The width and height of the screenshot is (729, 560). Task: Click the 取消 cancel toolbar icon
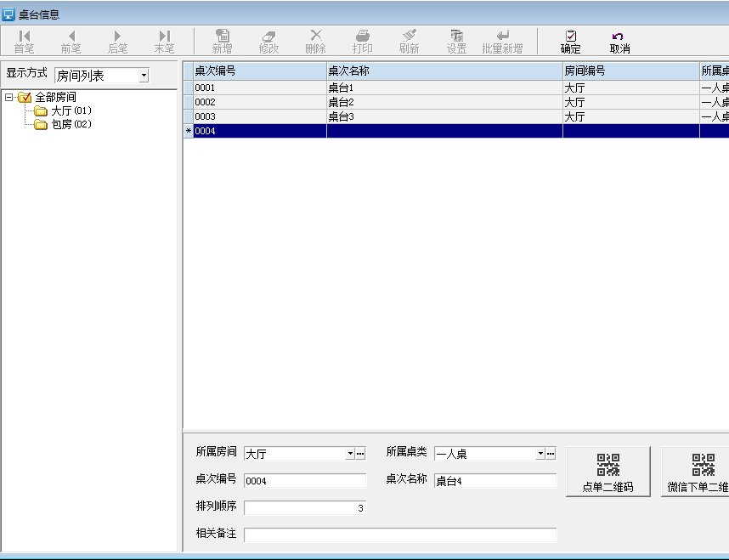(619, 36)
